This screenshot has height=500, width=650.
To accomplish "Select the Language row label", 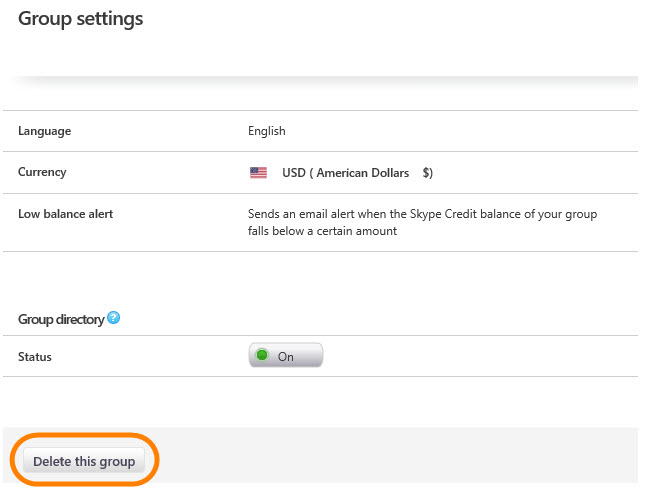I will 44,131.
